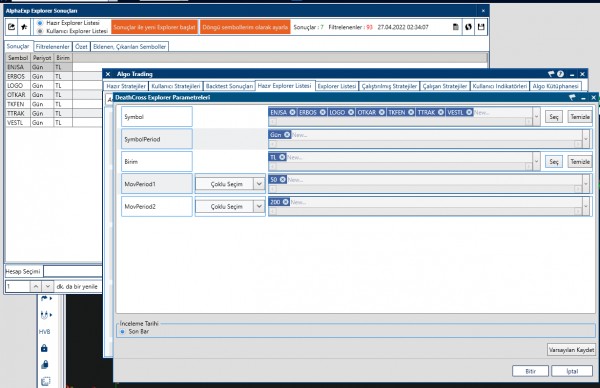Remove the Gün period tag
This screenshot has width=600, height=388.
point(287,135)
